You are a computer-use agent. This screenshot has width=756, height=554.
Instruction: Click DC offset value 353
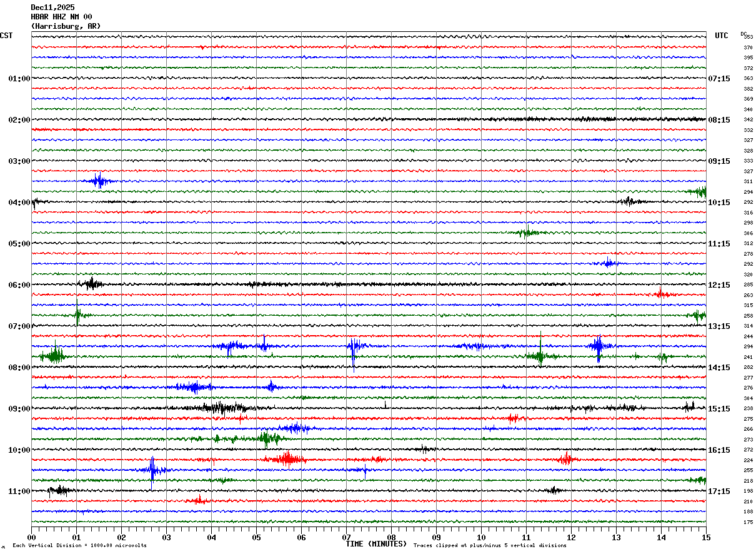748,38
